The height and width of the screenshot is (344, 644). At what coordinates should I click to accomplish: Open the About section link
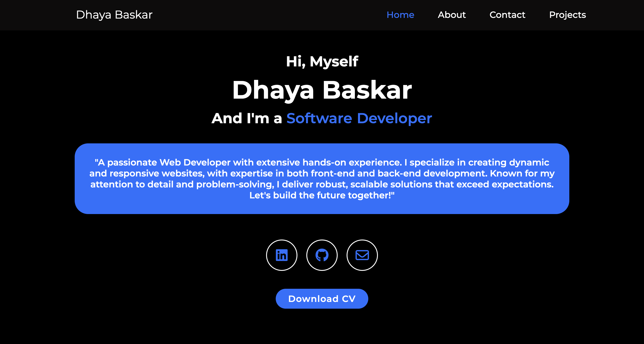pos(452,15)
